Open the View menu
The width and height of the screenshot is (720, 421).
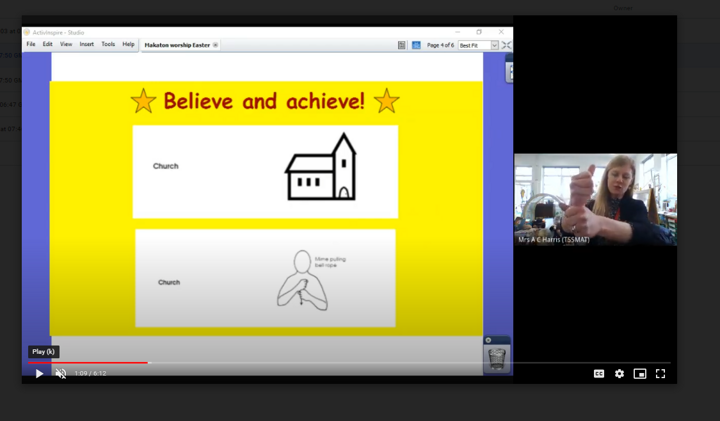[x=66, y=45]
